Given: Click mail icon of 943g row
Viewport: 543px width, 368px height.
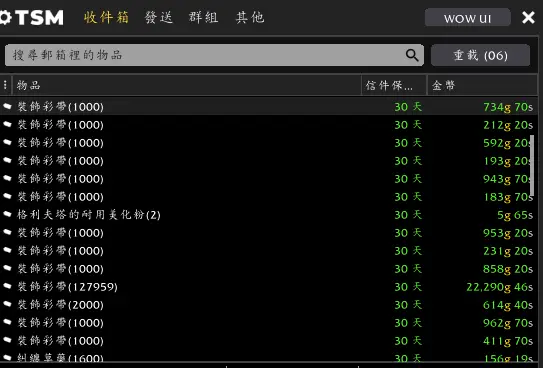Looking at the screenshot, I should [8, 178].
